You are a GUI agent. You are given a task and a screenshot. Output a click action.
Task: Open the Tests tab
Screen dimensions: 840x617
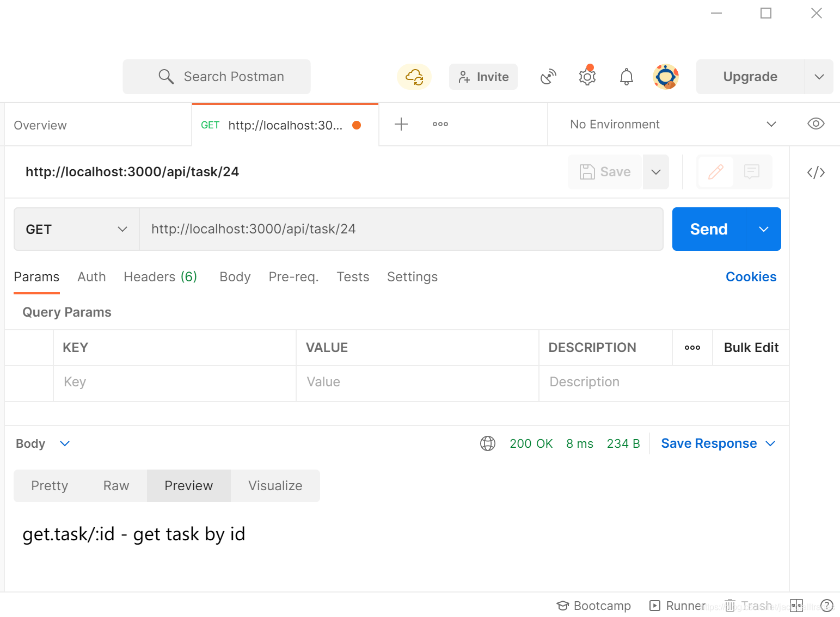pos(353,277)
